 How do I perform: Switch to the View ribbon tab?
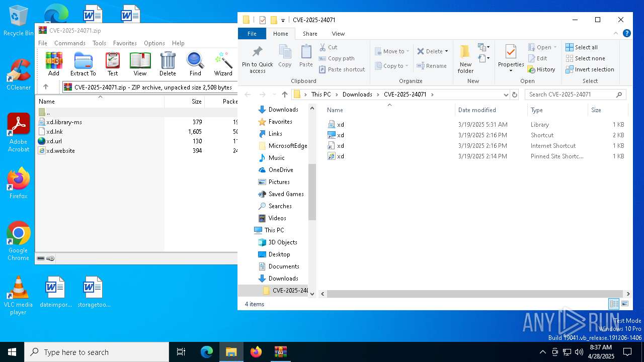pos(338,34)
